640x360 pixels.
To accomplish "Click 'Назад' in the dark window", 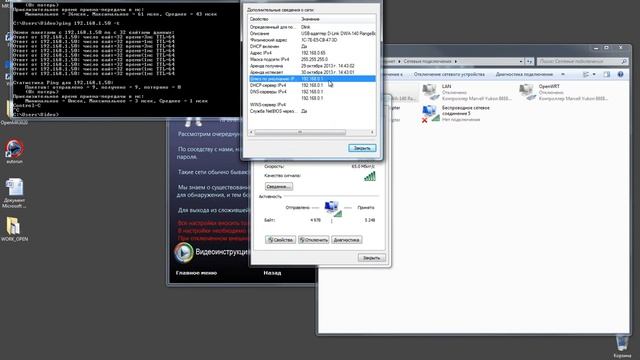I will [x=272, y=273].
